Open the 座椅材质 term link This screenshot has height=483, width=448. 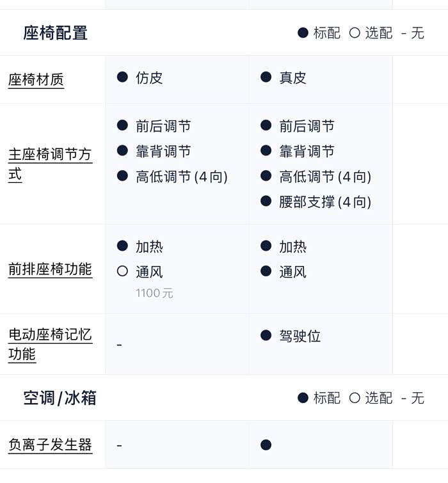36,80
